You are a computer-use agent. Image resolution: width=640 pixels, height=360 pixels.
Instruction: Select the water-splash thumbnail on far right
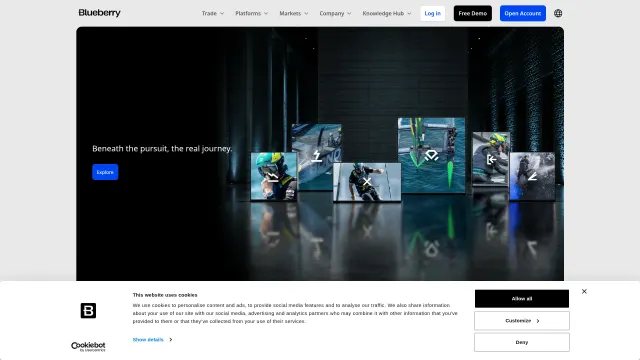pyautogui.click(x=532, y=176)
